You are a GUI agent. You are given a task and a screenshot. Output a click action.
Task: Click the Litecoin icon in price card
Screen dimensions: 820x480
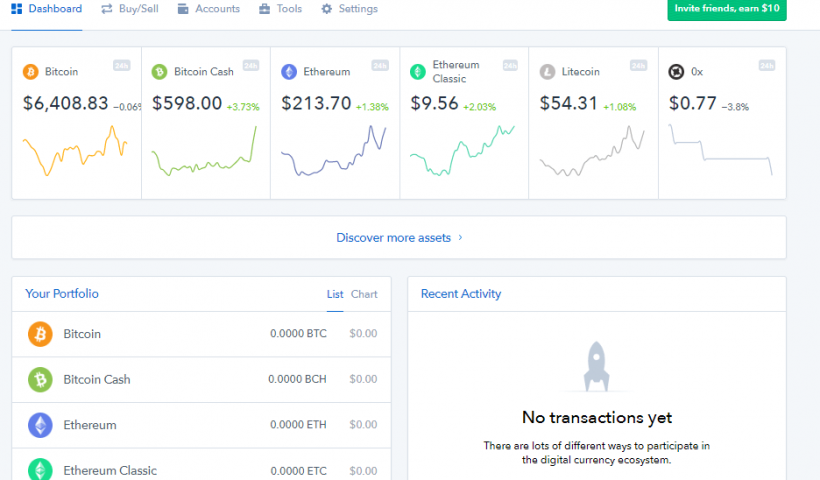tap(547, 72)
